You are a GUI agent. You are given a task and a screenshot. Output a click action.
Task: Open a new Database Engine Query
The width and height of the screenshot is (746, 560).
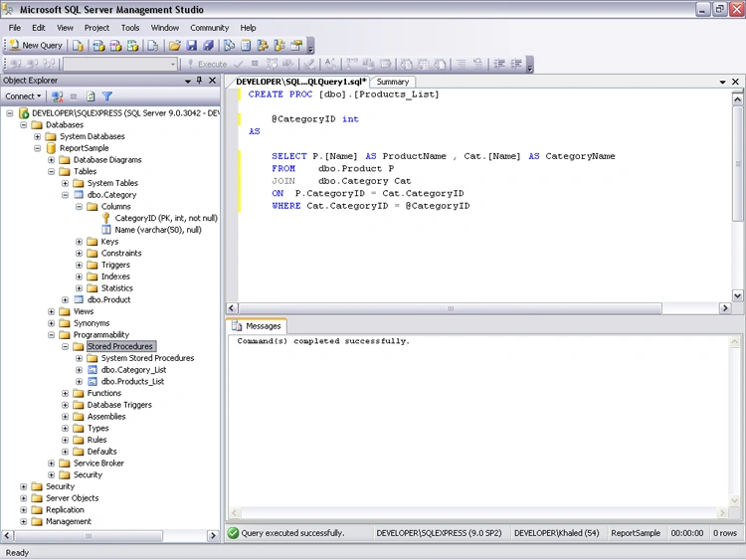pos(78,45)
